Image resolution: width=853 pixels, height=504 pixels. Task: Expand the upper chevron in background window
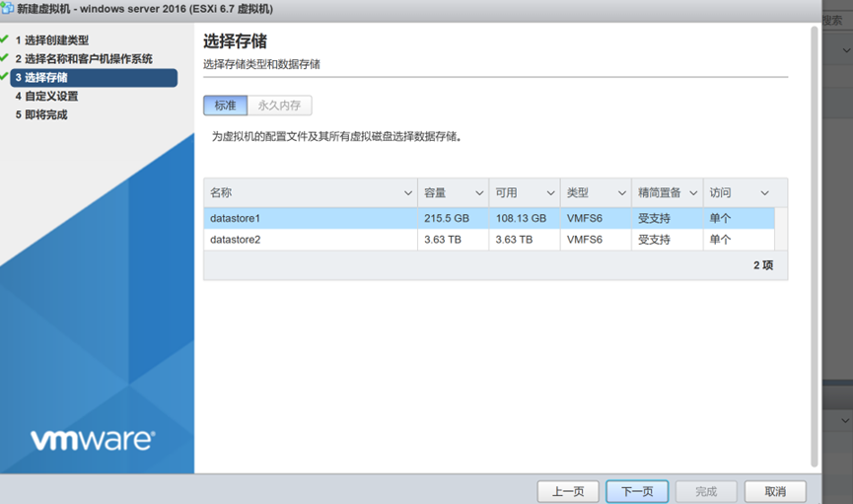(x=846, y=50)
